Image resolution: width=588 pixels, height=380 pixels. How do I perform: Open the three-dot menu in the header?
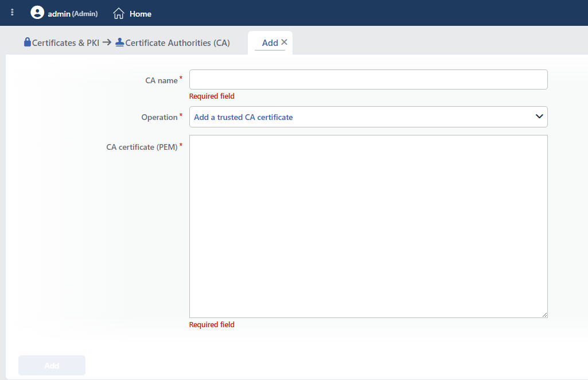12,13
